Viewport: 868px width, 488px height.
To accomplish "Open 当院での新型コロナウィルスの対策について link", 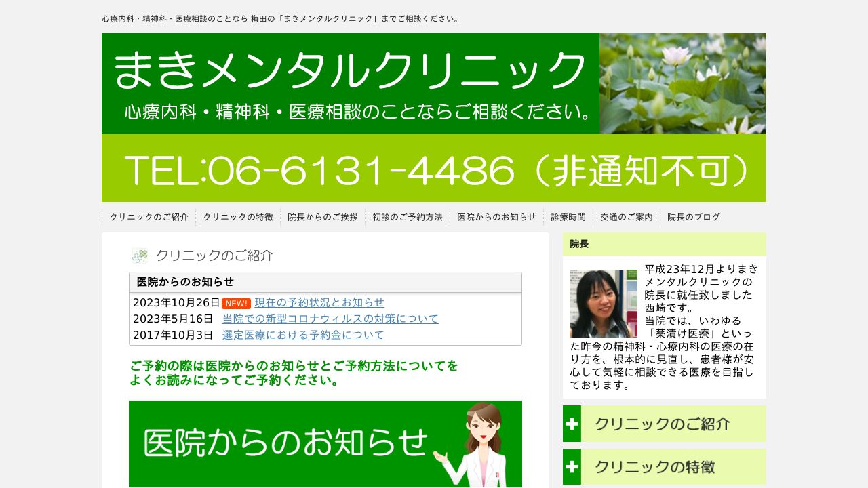I will (x=330, y=319).
